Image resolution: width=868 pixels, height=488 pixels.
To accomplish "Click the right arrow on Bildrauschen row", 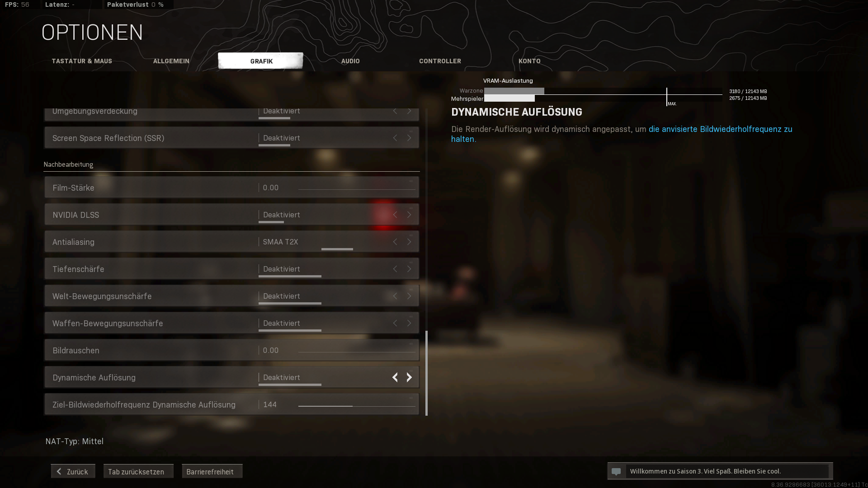I will coord(409,350).
